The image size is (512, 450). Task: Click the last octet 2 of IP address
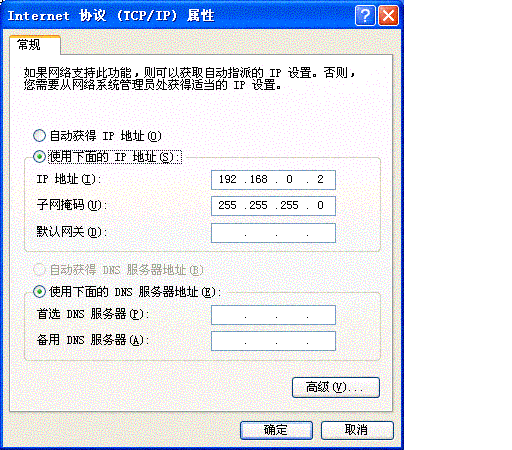[320, 179]
